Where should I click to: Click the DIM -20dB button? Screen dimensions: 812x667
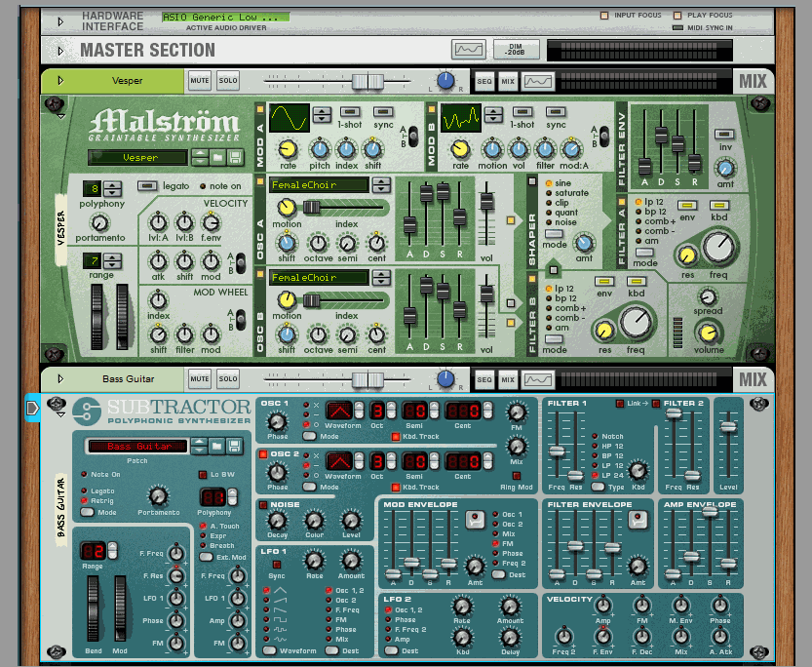pos(516,50)
